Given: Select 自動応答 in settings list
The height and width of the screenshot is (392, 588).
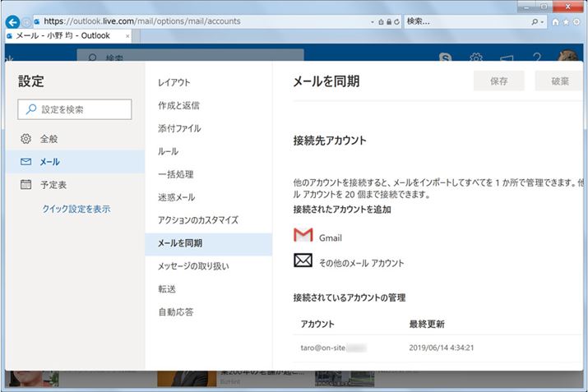Looking at the screenshot, I should [176, 312].
